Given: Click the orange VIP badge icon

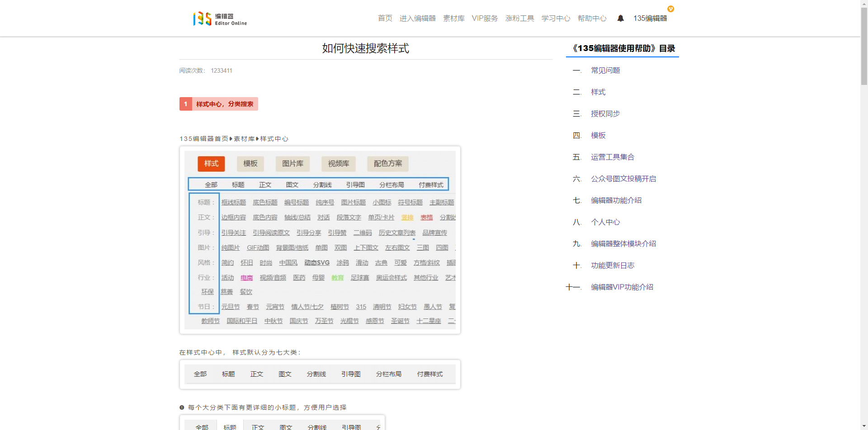Looking at the screenshot, I should tap(671, 9).
